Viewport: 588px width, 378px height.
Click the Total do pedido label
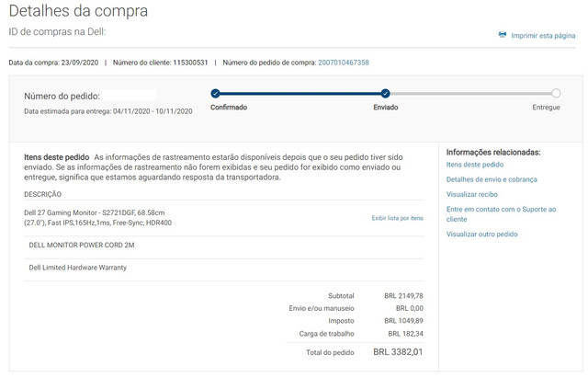pyautogui.click(x=330, y=352)
